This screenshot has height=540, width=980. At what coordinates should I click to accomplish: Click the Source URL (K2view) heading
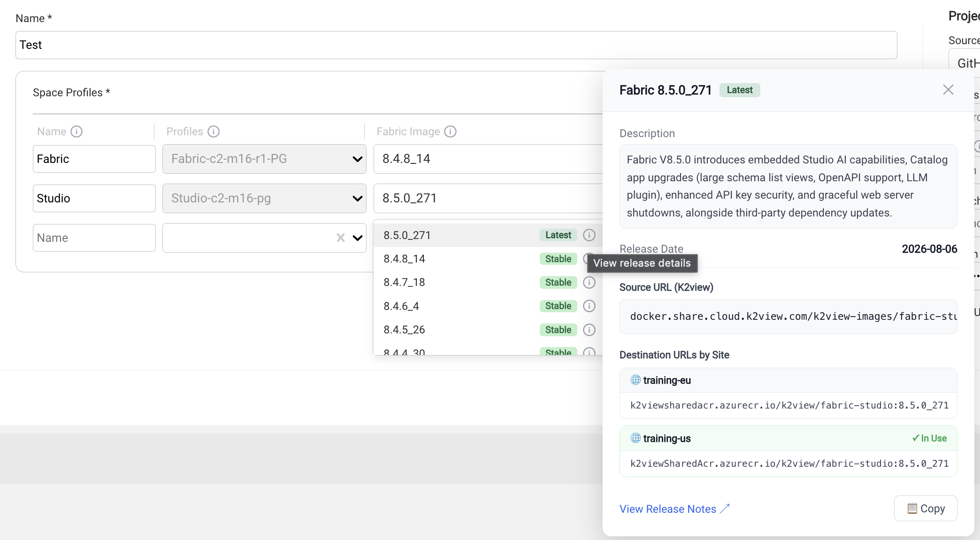pyautogui.click(x=666, y=287)
